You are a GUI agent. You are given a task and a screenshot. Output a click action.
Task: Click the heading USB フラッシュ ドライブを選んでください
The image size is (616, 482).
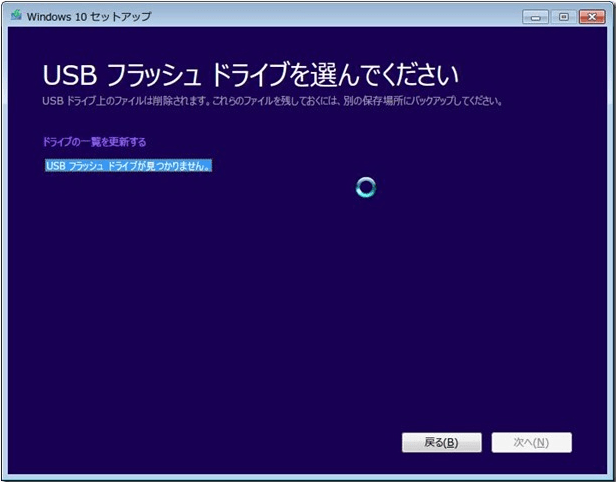tap(251, 75)
